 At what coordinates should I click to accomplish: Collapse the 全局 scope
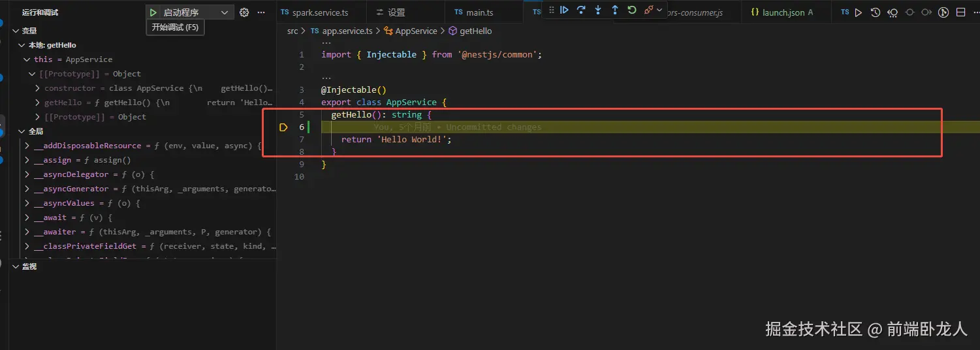[x=21, y=131]
